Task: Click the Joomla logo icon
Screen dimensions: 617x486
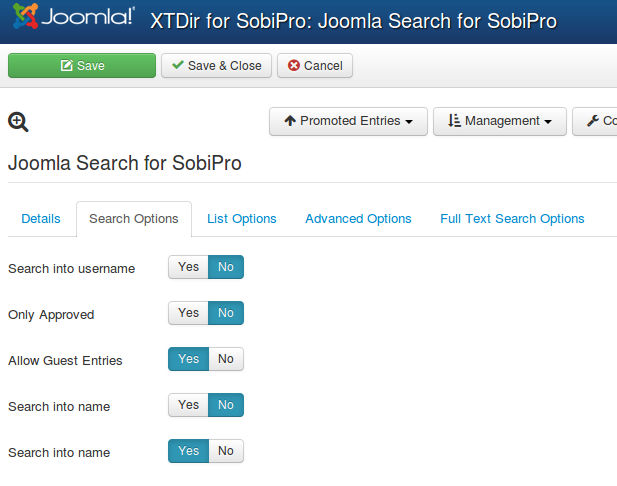Action: (x=26, y=16)
